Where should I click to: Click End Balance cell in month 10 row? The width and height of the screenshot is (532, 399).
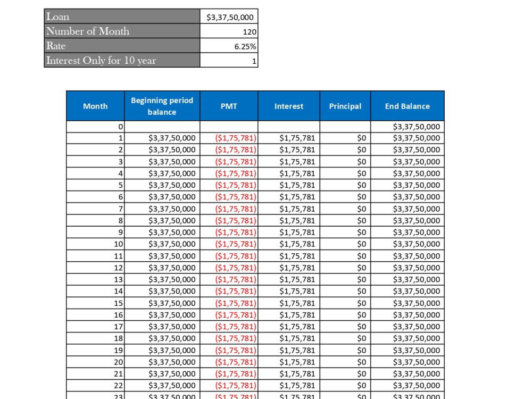(x=408, y=244)
